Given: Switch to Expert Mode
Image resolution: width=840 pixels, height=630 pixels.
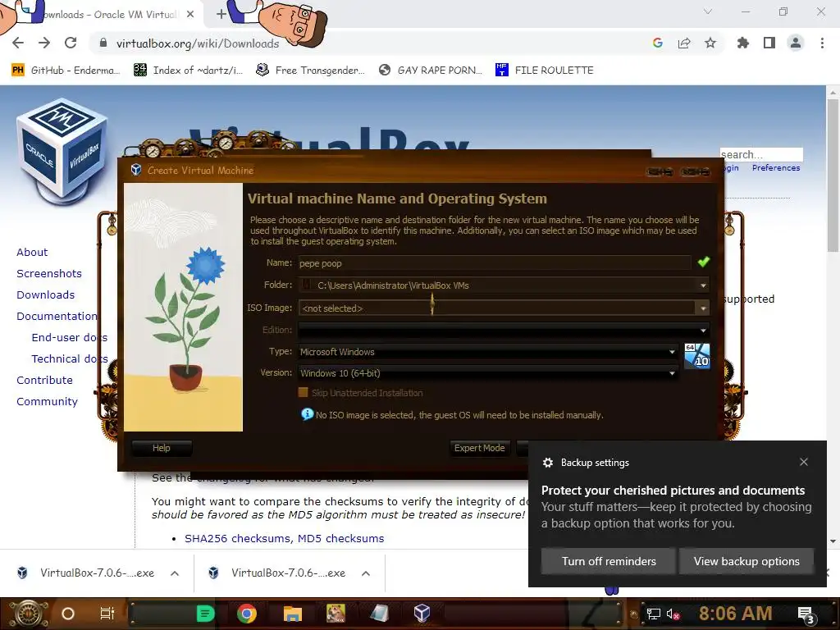Looking at the screenshot, I should point(479,448).
